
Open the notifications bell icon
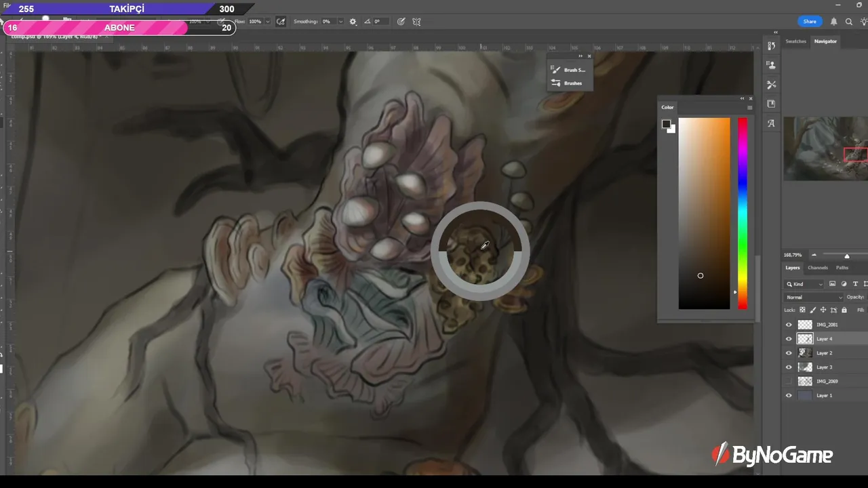pyautogui.click(x=833, y=22)
